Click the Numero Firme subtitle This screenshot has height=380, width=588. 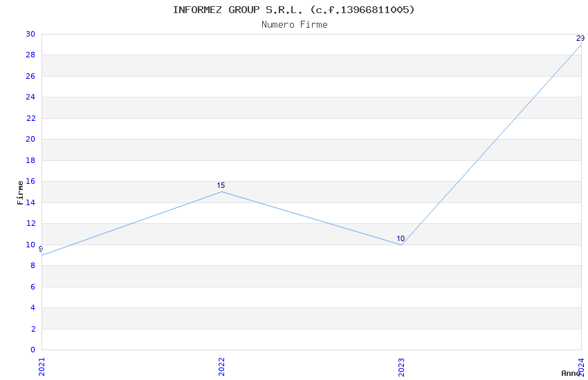coord(295,25)
